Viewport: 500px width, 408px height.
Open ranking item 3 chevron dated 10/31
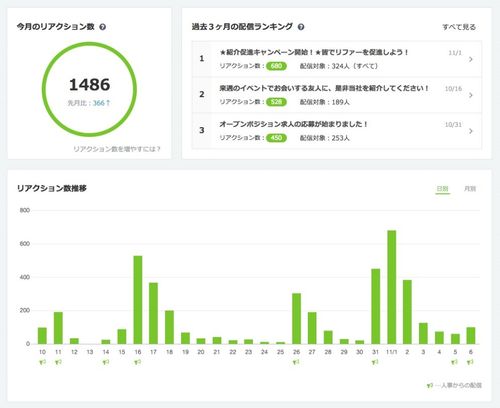[x=471, y=131]
